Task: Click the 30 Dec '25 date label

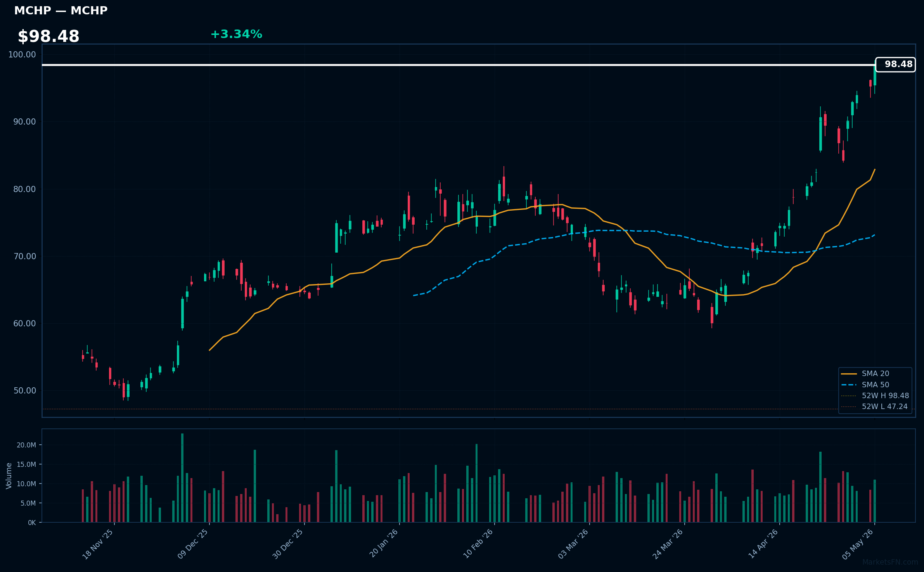Action: pos(288,544)
